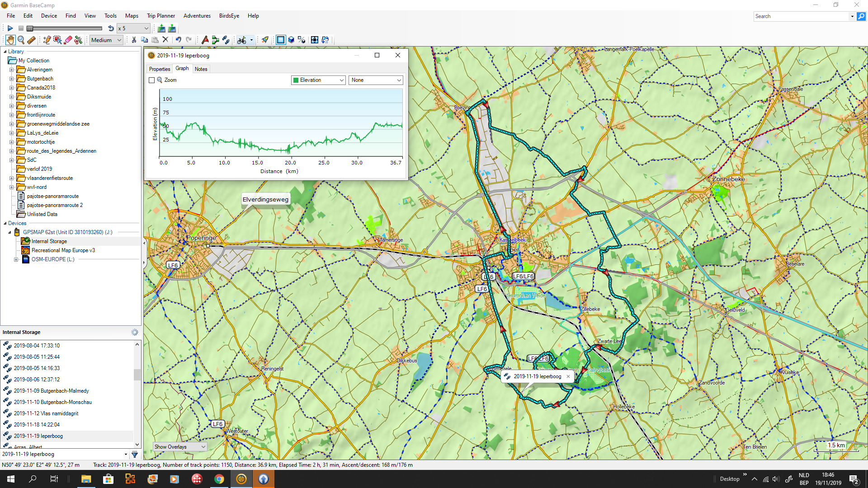Switch to the Properties tab

click(160, 69)
